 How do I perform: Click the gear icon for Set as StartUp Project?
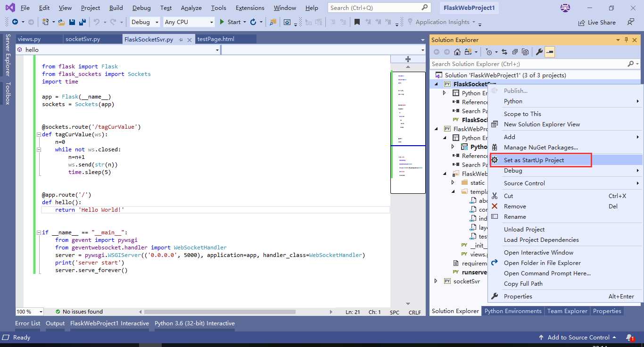[495, 160]
